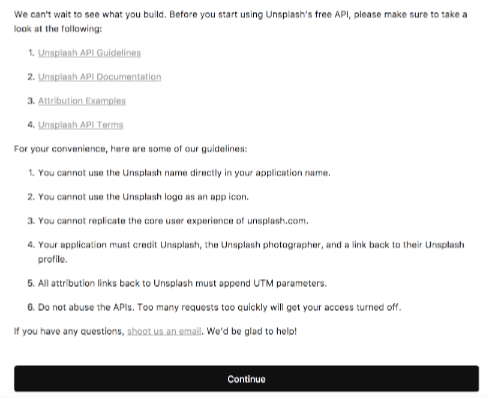Click the 'We'd be glad to help!' text
This screenshot has height=399, width=488.
point(252,331)
